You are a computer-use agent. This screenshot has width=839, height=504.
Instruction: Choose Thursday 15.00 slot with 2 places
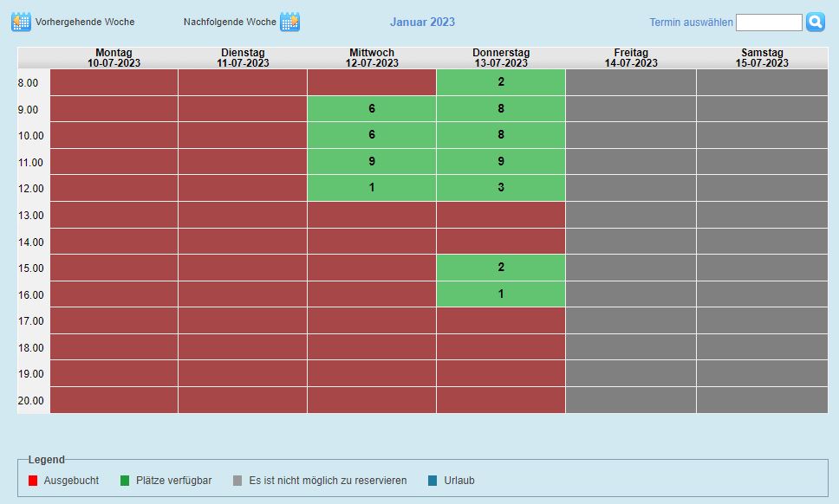point(501,268)
